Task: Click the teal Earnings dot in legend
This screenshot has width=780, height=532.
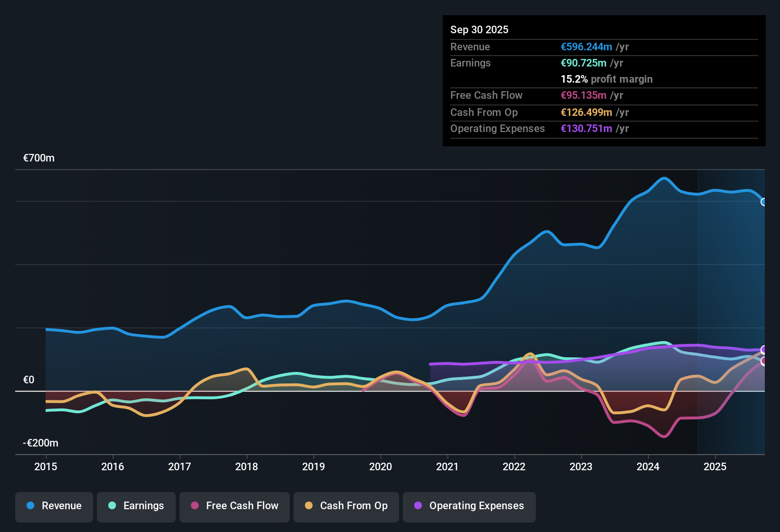Action: (x=112, y=506)
